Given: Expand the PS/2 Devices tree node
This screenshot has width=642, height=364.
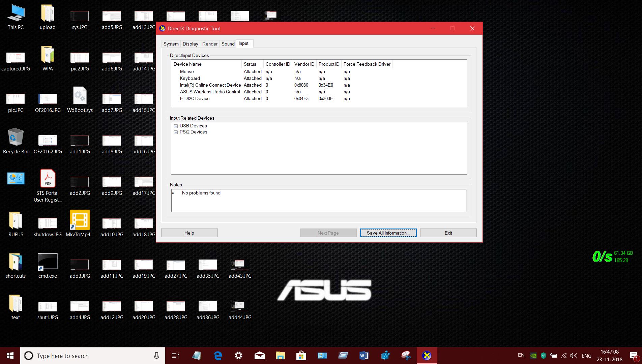Looking at the screenshot, I should [x=176, y=132].
